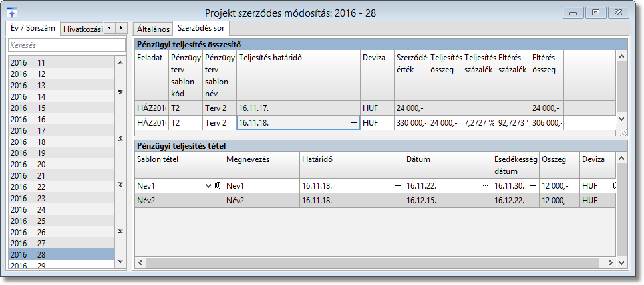Open the Év / Sorszám tab
The height and width of the screenshot is (285, 644).
point(33,29)
